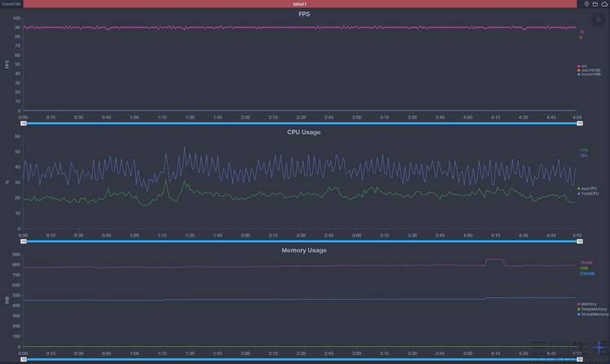Image resolution: width=610 pixels, height=364 pixels.
Task: Click the location pin icon in top bar
Action: pyautogui.click(x=587, y=4)
